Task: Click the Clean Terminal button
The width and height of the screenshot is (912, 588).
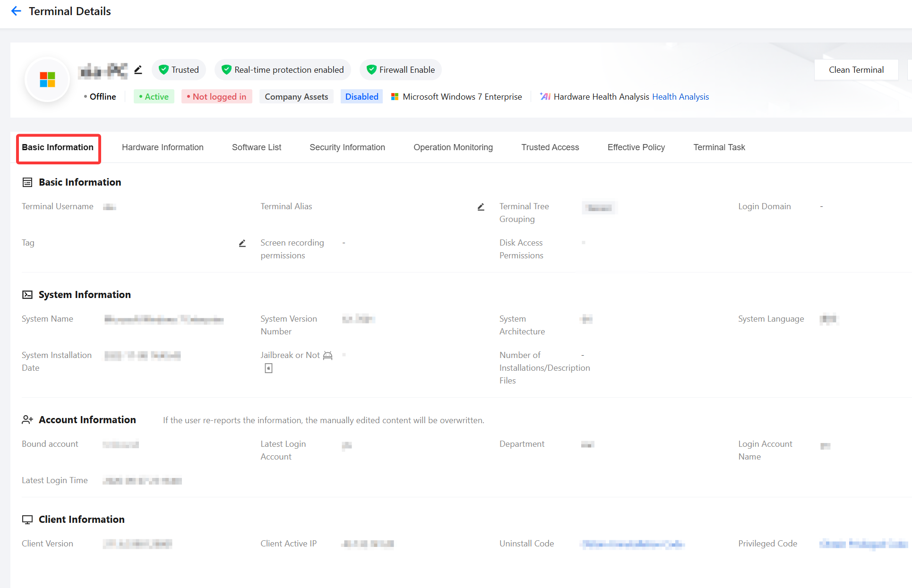Action: click(x=856, y=70)
